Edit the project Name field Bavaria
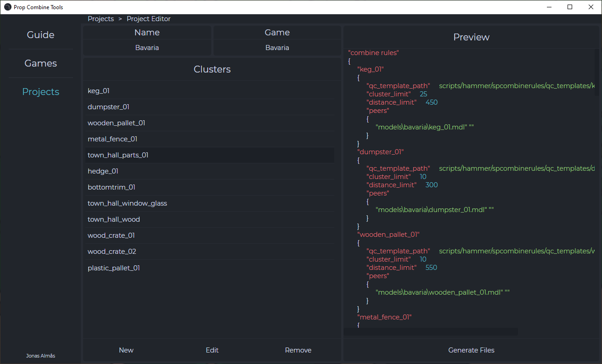602x364 pixels. click(x=147, y=48)
